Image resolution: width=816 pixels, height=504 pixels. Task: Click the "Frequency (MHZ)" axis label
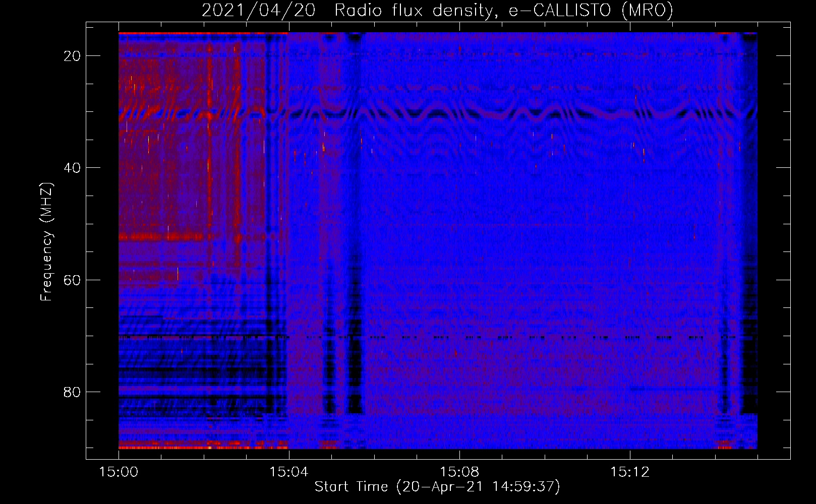(x=46, y=242)
